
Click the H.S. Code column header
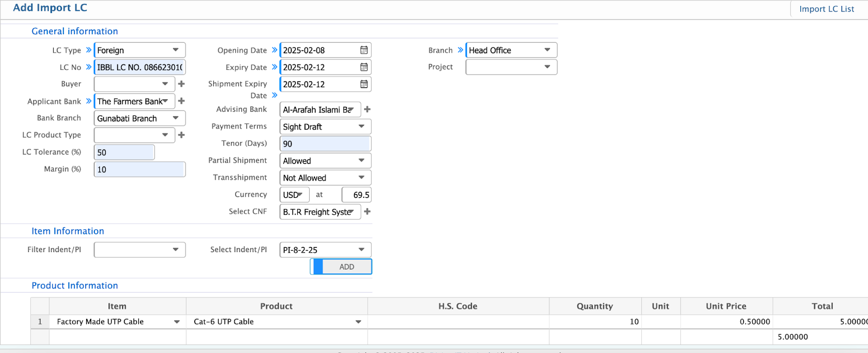[x=458, y=306]
